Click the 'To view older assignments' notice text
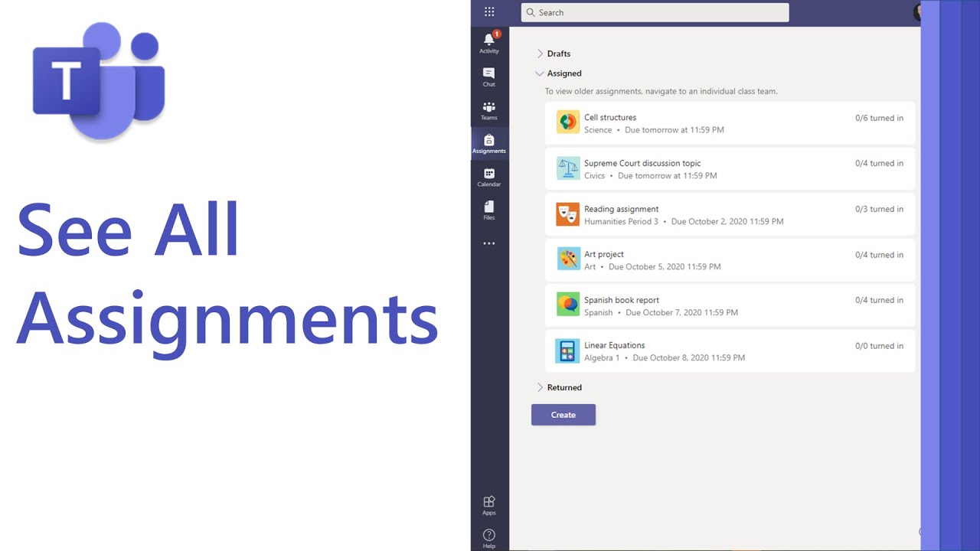Viewport: 980px width, 551px height. pos(661,91)
